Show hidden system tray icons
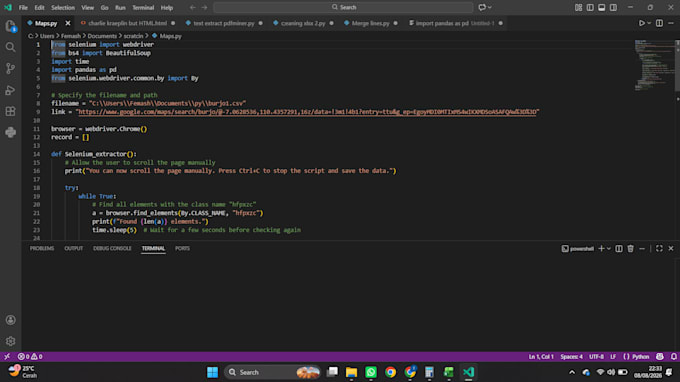Image resolution: width=680 pixels, height=382 pixels. pyautogui.click(x=572, y=372)
